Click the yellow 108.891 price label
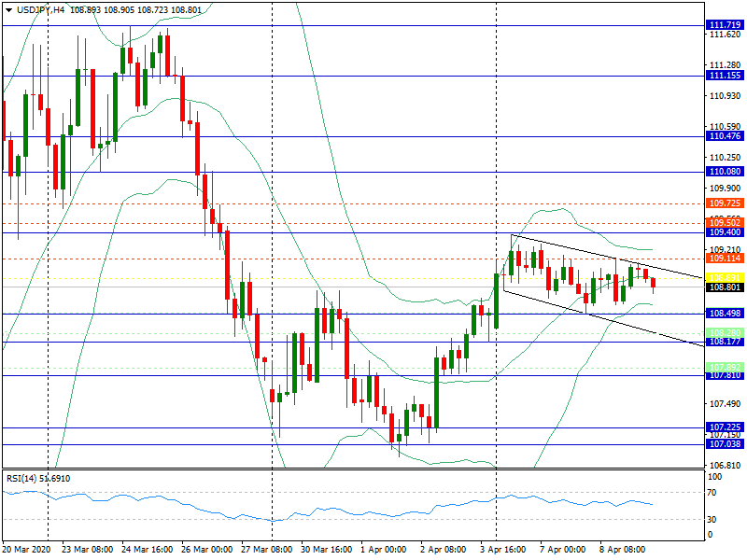 tap(725, 278)
